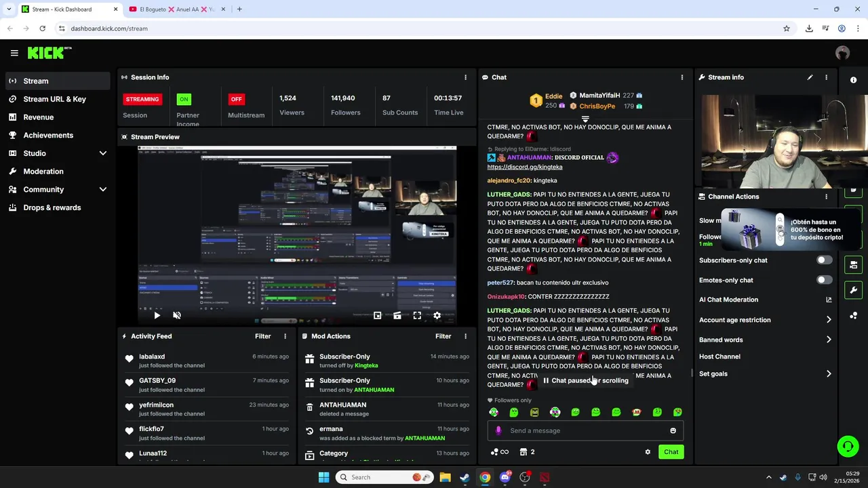Switch to El Bogueto YouTube tab
The height and width of the screenshot is (488, 868).
pos(176,9)
